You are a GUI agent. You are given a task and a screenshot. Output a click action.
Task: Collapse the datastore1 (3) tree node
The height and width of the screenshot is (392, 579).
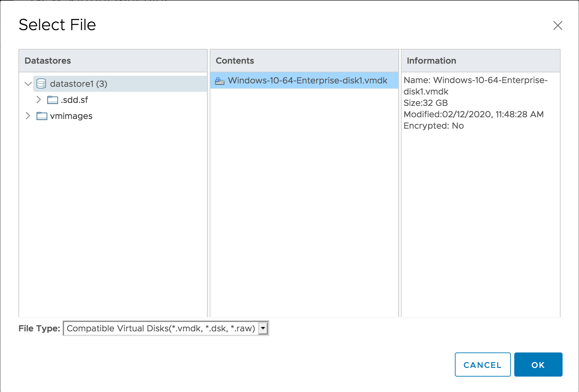(28, 84)
